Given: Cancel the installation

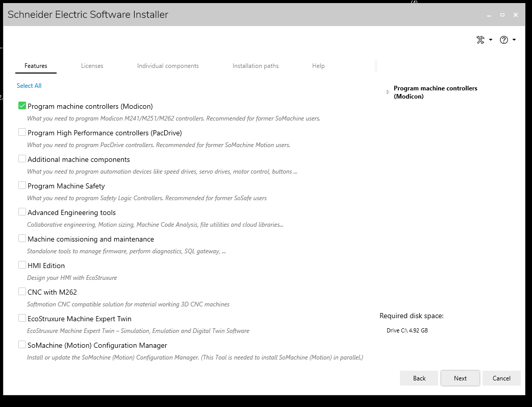Looking at the screenshot, I should (x=501, y=378).
